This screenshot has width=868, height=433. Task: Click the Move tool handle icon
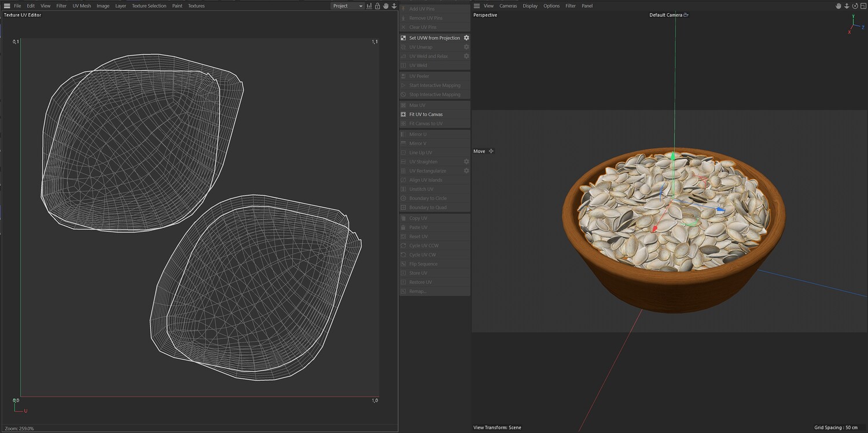491,151
